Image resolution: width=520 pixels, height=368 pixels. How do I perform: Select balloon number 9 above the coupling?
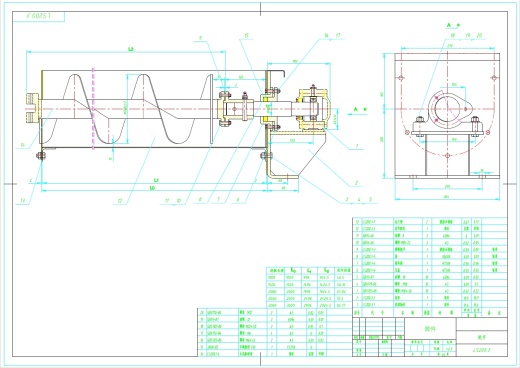pyautogui.click(x=201, y=38)
